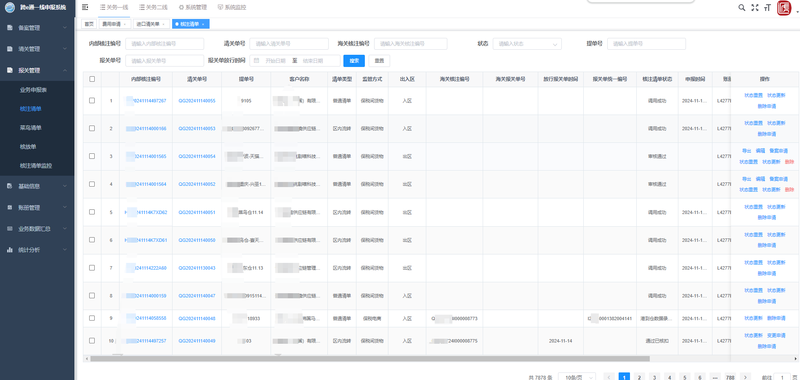
Task: Click the blue 搜索 search button
Action: pyautogui.click(x=354, y=61)
